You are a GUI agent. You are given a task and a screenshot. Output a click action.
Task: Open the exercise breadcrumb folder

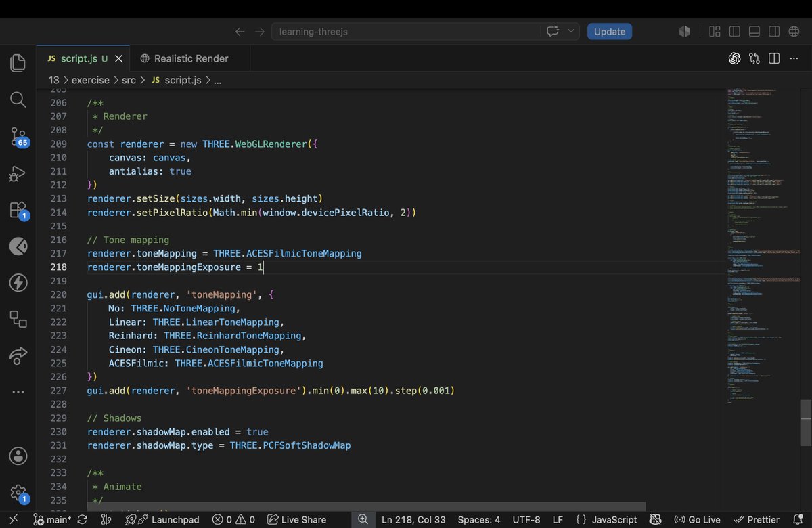coord(90,80)
